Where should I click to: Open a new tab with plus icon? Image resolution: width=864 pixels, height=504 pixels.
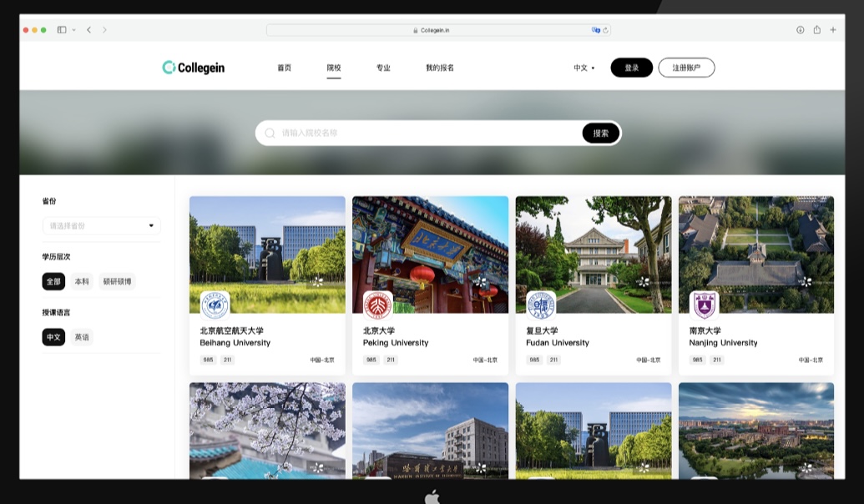833,30
